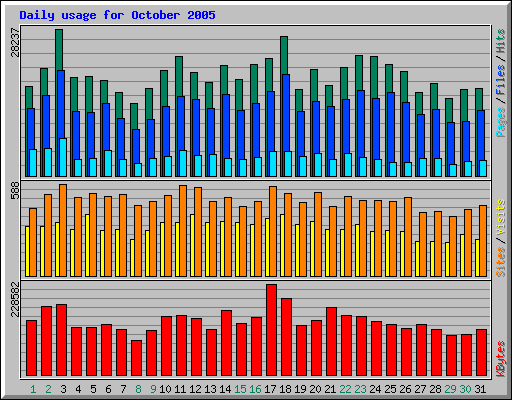
Task: Click day 20 on the x-axis
Action: (x=315, y=389)
